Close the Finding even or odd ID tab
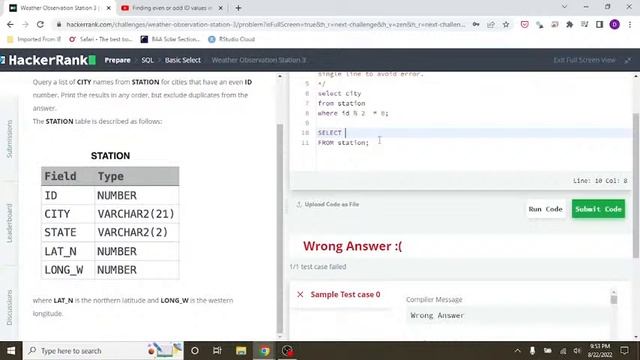This screenshot has height=360, width=640. 220,8
